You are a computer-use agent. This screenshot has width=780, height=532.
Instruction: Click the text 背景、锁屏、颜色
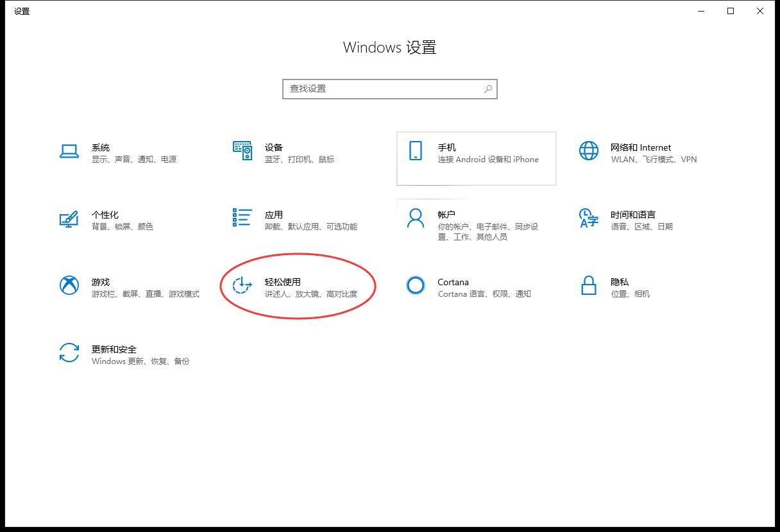(x=123, y=227)
